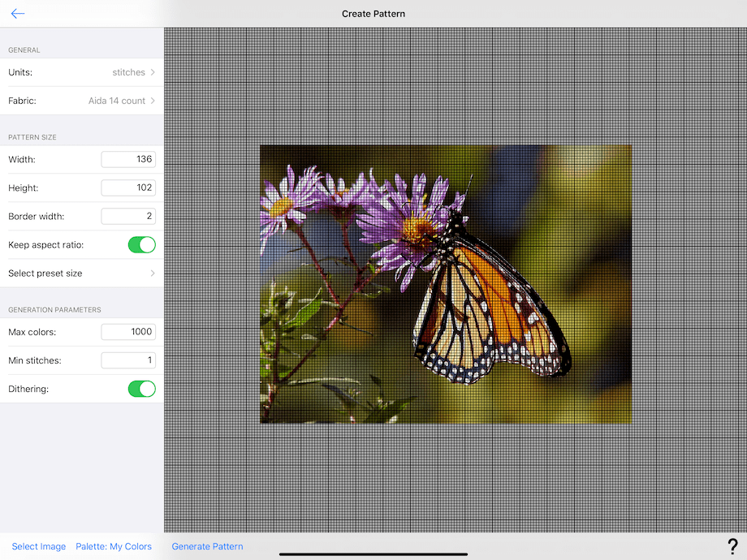Screen dimensions: 747x560
Task: Edit the Height value of 102
Action: pyautogui.click(x=127, y=187)
